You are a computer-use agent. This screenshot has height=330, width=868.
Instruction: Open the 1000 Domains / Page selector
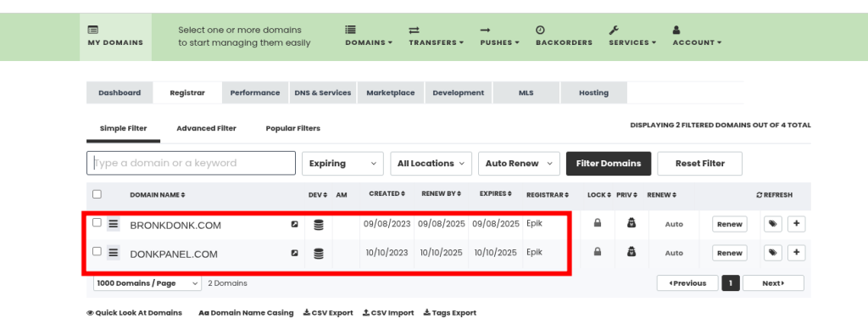pos(147,283)
